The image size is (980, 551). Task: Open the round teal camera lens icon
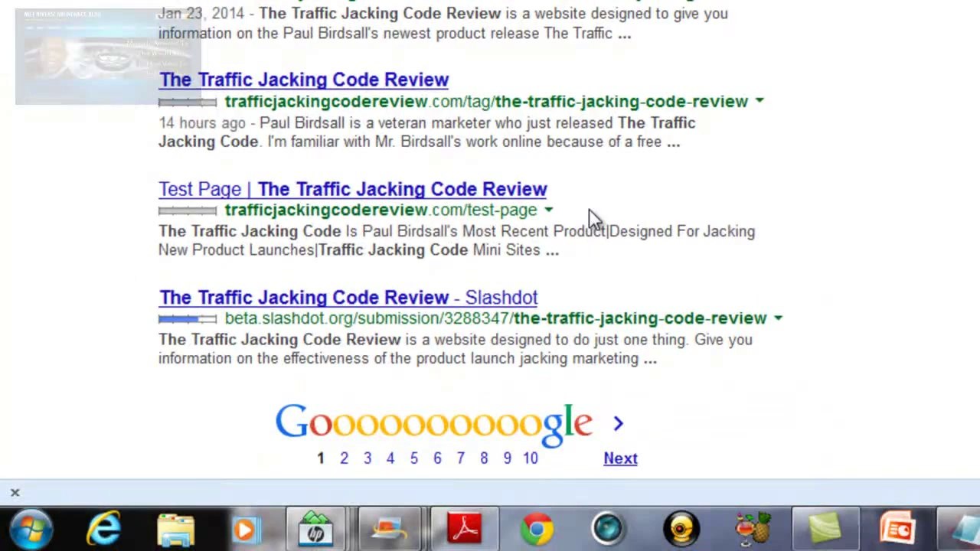(x=609, y=530)
